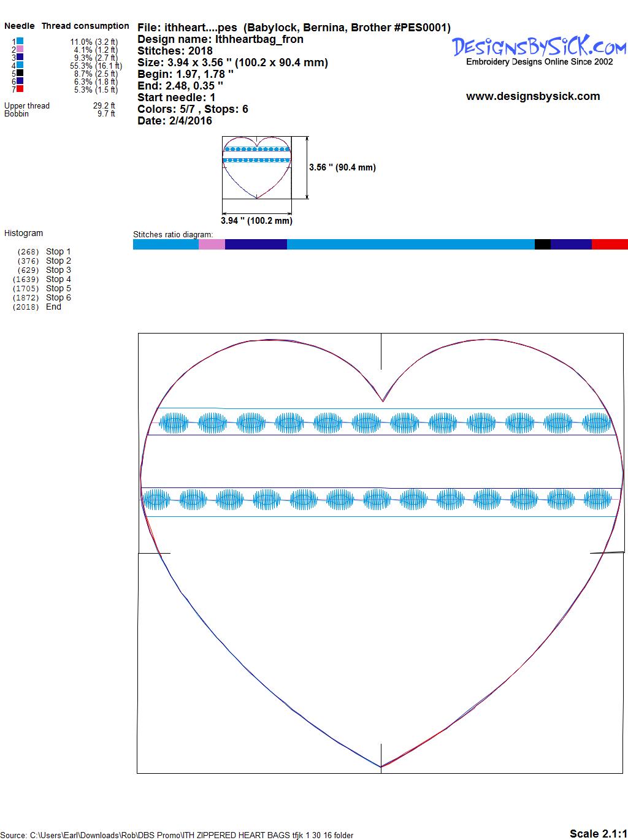
Task: Select the small heart design thumbnail
Action: pyautogui.click(x=256, y=167)
